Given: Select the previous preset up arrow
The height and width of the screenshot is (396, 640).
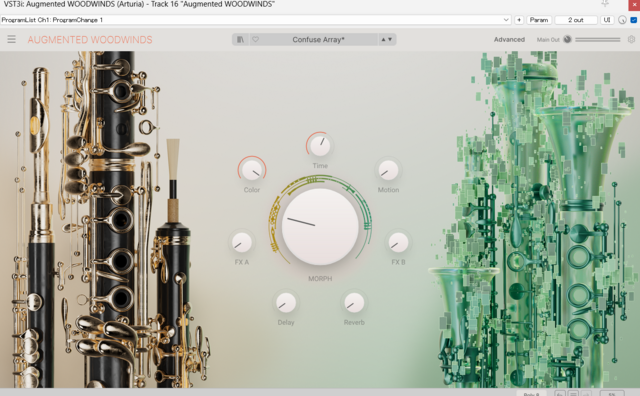Looking at the screenshot, I should point(383,39).
